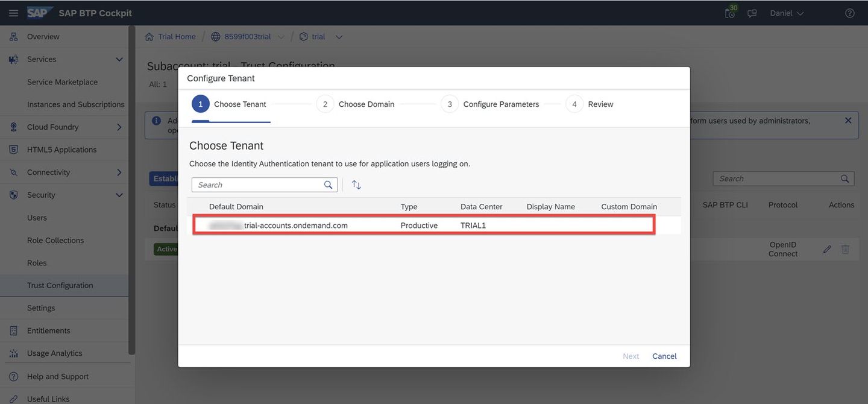Viewport: 868px width, 404px height.
Task: Expand the trial subaccount dropdown chevron
Action: click(x=339, y=37)
